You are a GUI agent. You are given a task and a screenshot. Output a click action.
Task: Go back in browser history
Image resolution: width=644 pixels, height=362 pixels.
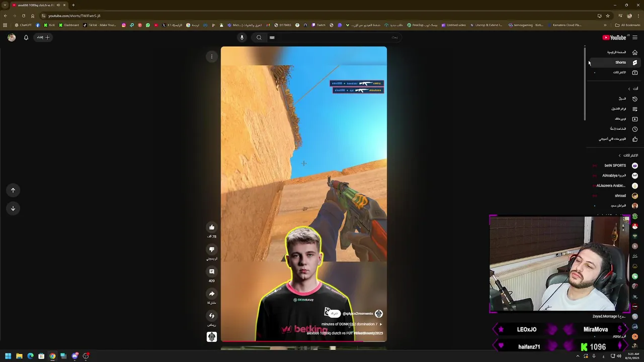coord(6,16)
